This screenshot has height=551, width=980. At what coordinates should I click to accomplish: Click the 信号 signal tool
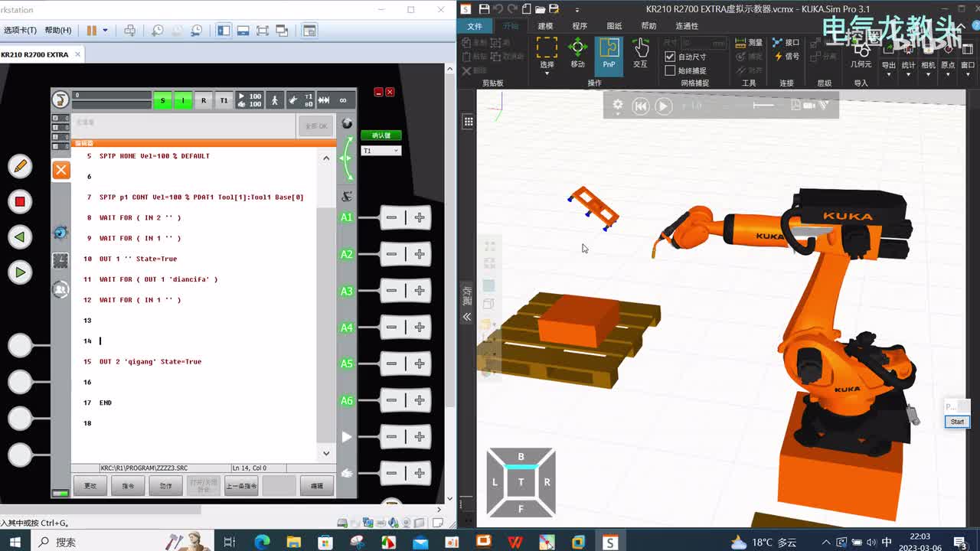(786, 57)
